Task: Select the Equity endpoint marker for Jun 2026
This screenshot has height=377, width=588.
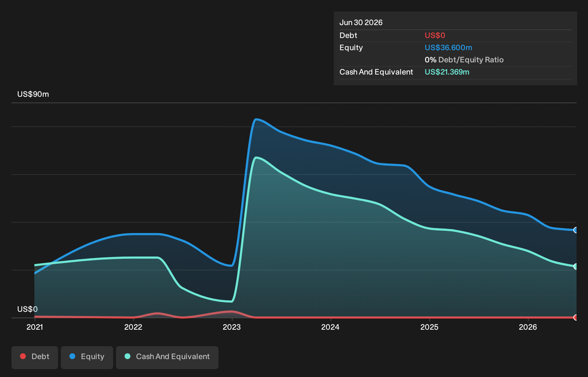Action: (x=576, y=230)
